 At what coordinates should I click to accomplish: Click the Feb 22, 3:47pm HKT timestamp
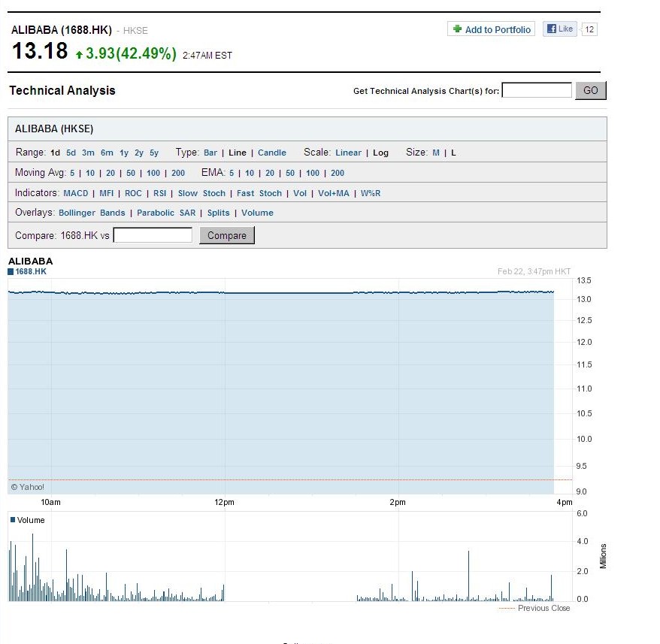pos(534,271)
